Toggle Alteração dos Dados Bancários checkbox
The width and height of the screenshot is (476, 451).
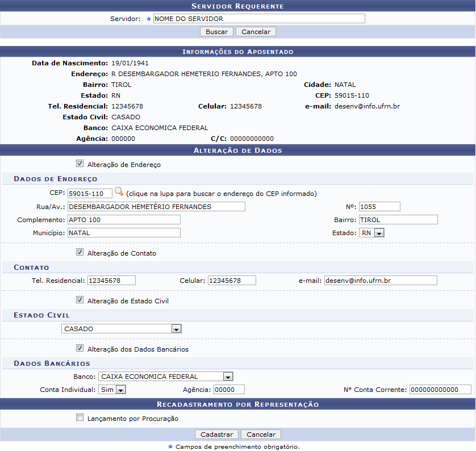(x=80, y=349)
